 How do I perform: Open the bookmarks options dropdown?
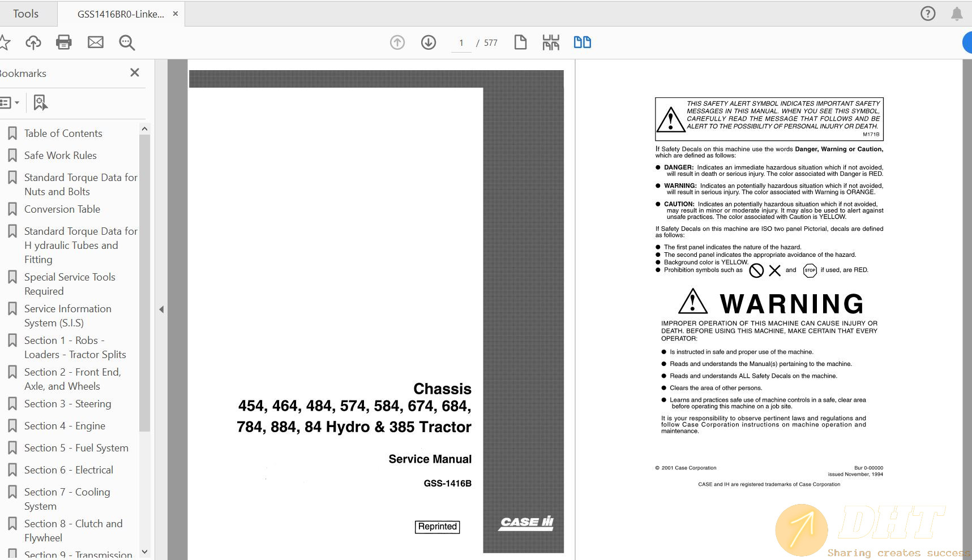coord(10,102)
